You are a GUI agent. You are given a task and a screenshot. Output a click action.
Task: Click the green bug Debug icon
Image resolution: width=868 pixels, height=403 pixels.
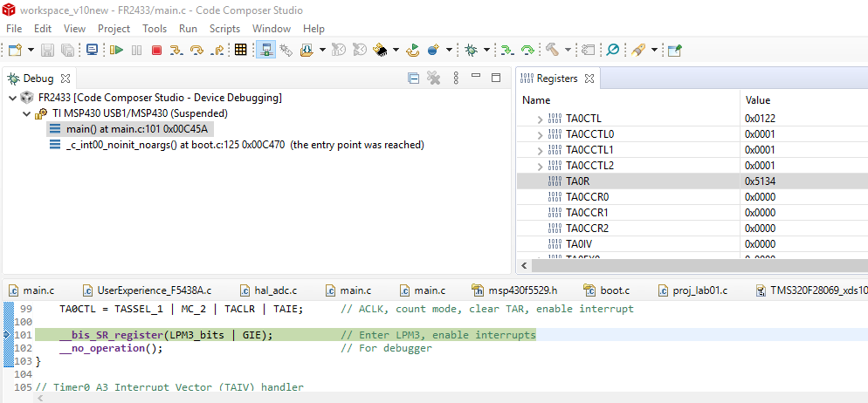(x=471, y=51)
